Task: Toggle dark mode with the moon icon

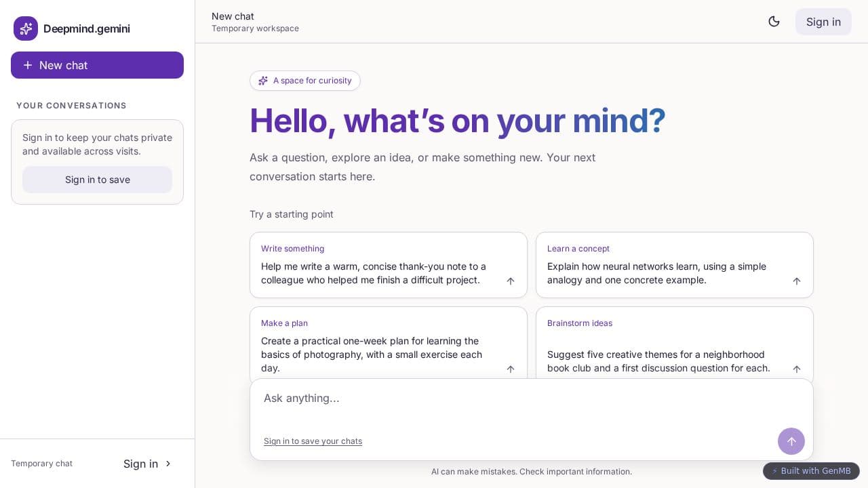Action: (x=774, y=22)
